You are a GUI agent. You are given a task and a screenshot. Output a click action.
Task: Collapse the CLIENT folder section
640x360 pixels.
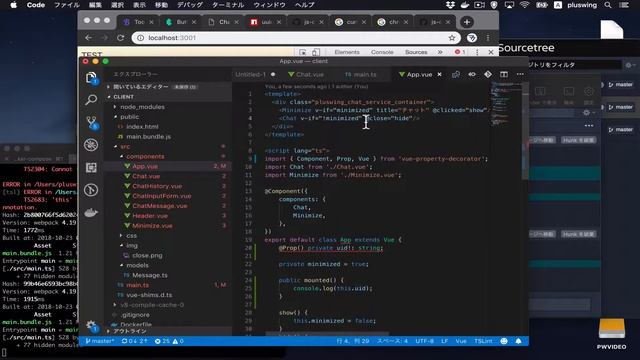pos(123,97)
